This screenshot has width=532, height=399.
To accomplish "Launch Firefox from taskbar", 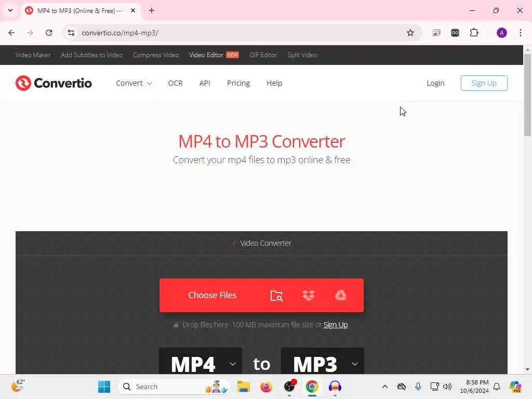I will click(x=267, y=387).
